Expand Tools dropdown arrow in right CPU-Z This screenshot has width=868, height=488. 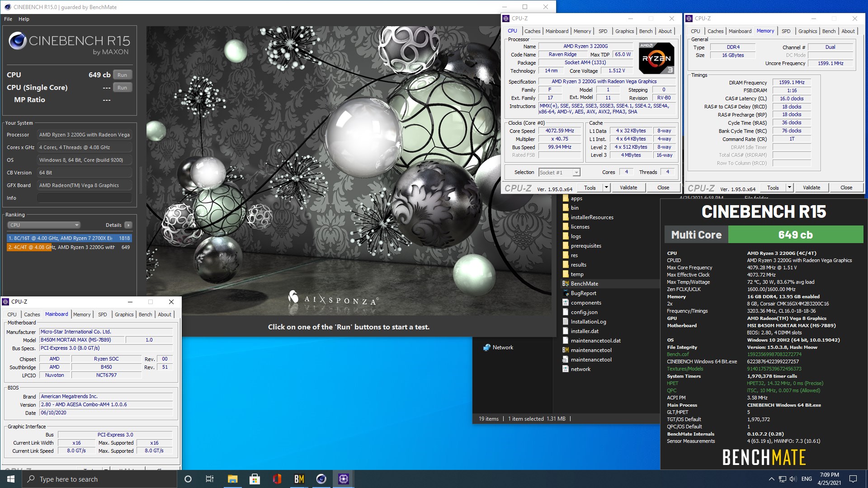click(x=789, y=188)
